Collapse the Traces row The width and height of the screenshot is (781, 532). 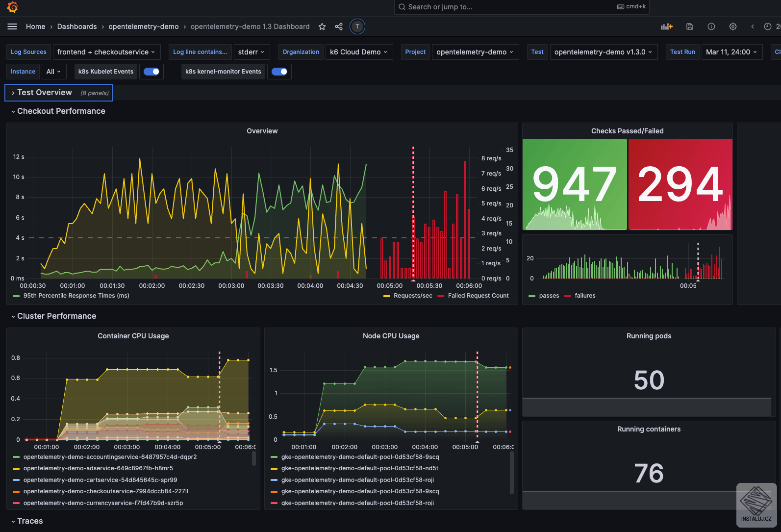pos(27,521)
